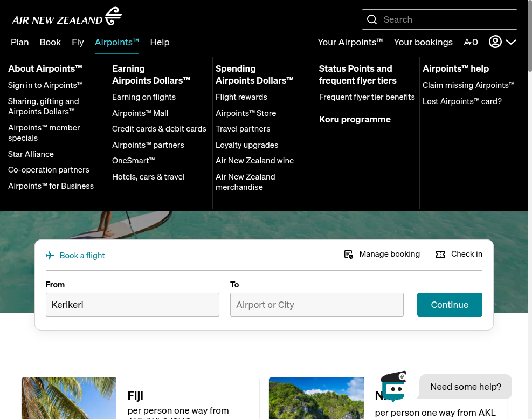Open Hotels, cars & travel

pos(148,177)
